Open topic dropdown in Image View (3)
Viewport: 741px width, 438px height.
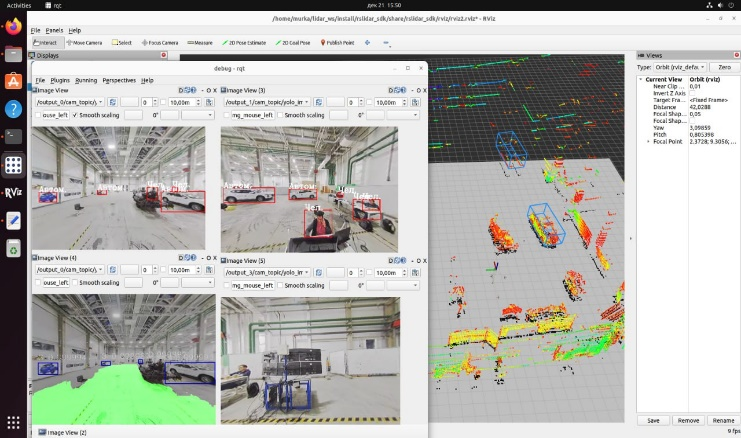point(266,102)
